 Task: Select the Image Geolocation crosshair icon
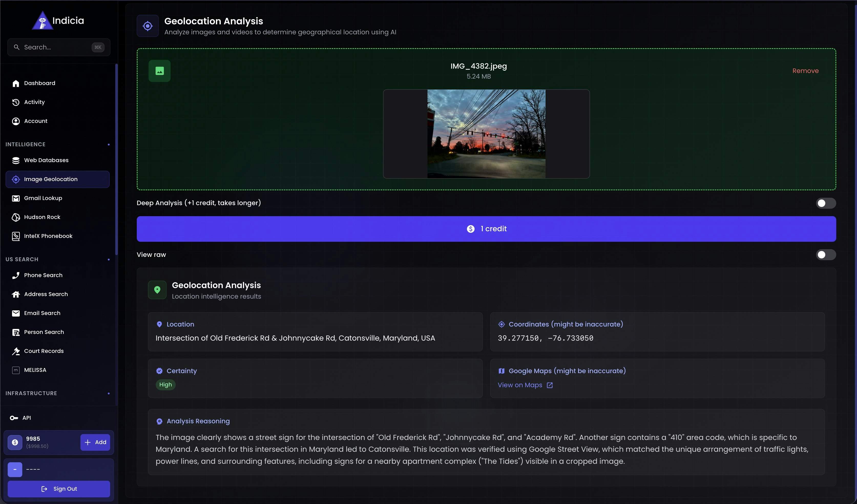(x=16, y=179)
